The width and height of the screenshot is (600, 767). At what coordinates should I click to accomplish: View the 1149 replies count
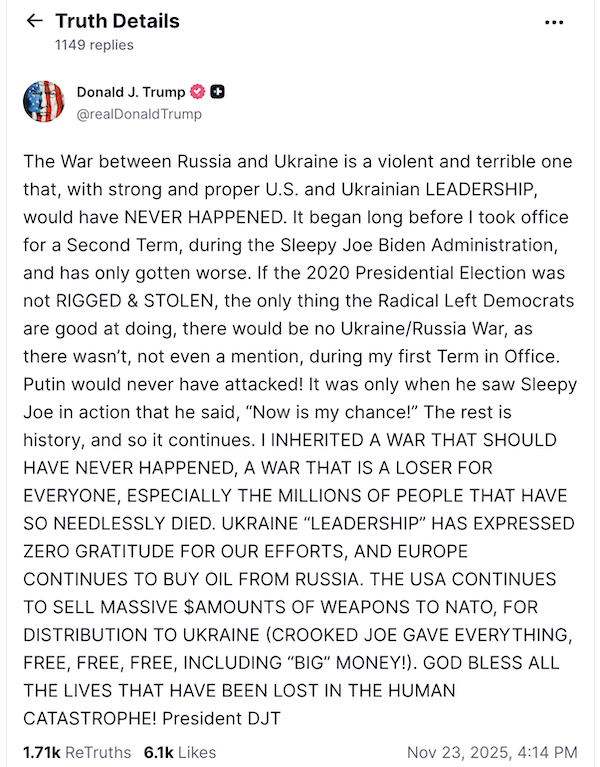pos(94,45)
